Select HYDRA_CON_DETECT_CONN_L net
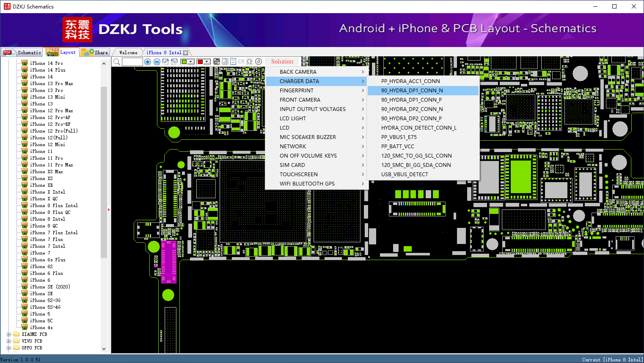The width and height of the screenshot is (644, 363). [423, 128]
